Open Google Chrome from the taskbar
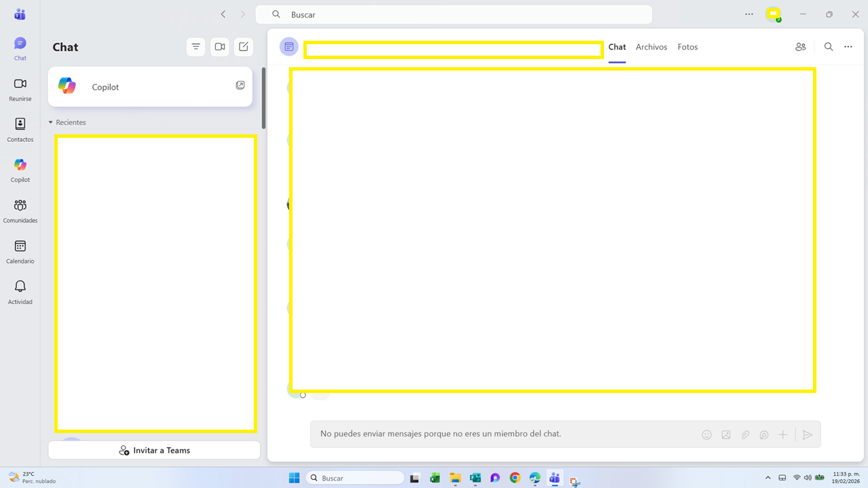The height and width of the screenshot is (488, 868). tap(515, 478)
